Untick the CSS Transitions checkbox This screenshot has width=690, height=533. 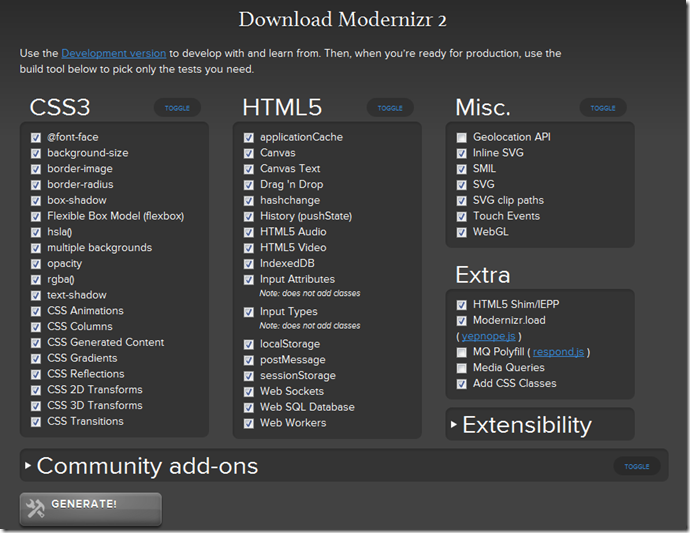[36, 422]
